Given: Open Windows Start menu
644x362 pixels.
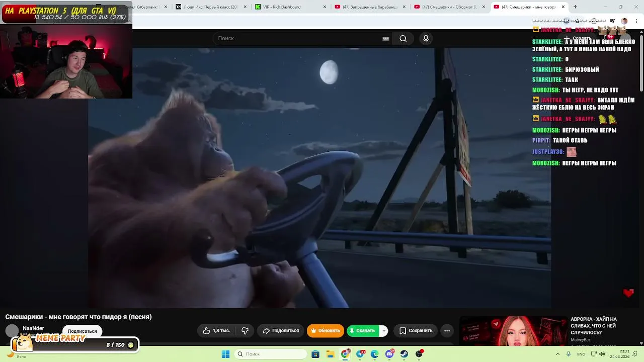Looking at the screenshot, I should pyautogui.click(x=226, y=354).
